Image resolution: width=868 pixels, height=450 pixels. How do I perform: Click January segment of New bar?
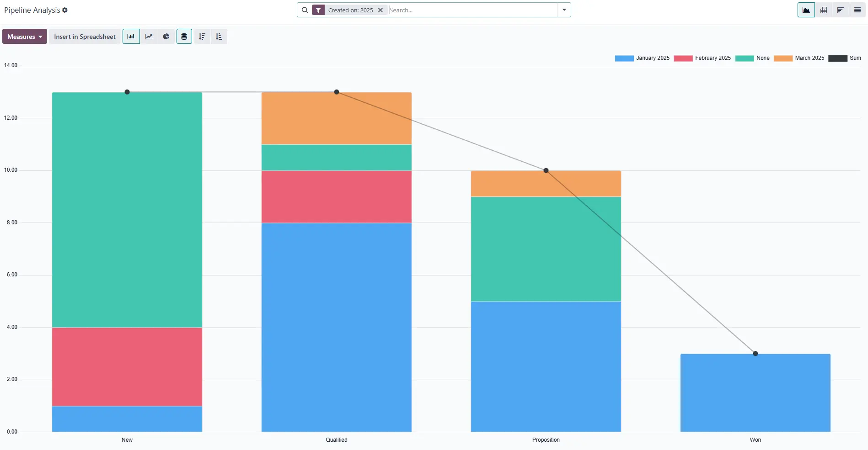[x=127, y=419]
